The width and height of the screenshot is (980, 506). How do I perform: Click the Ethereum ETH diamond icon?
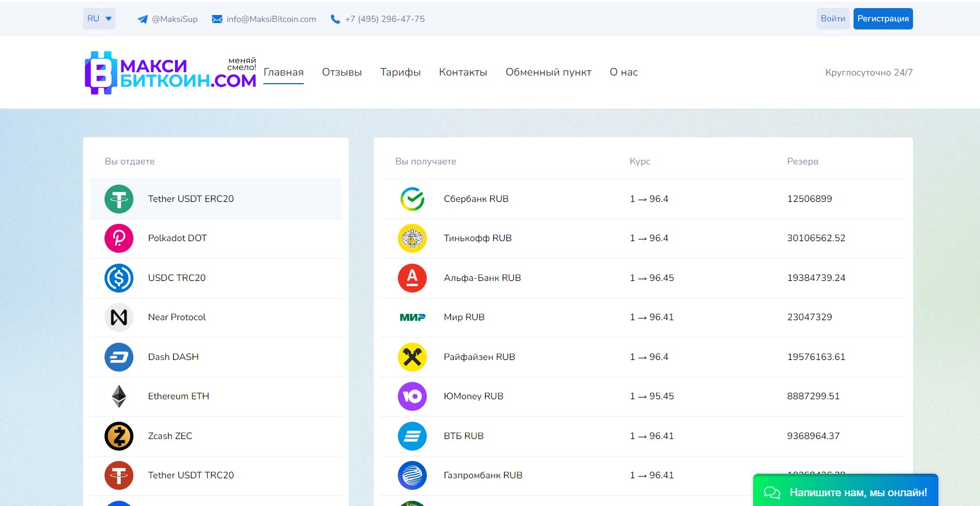coord(119,396)
